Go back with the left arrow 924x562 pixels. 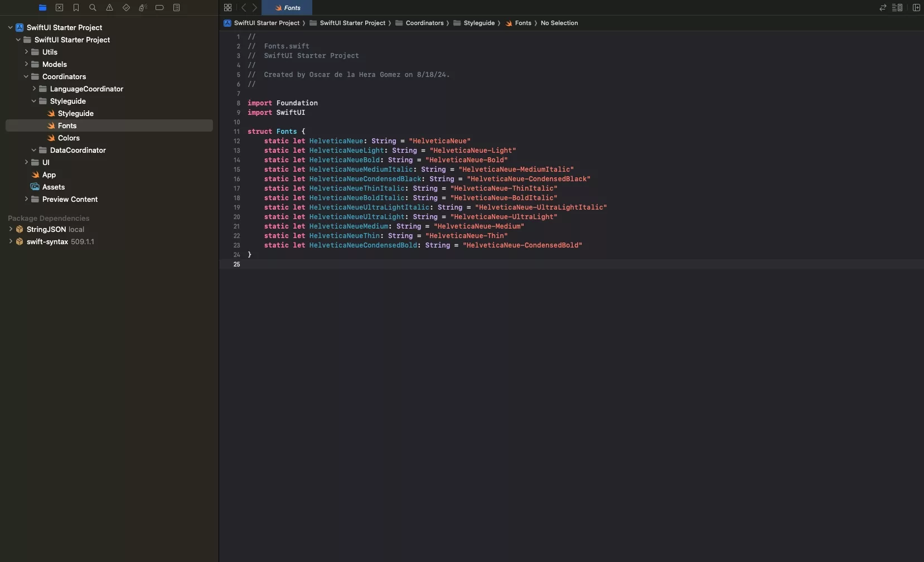(x=244, y=8)
